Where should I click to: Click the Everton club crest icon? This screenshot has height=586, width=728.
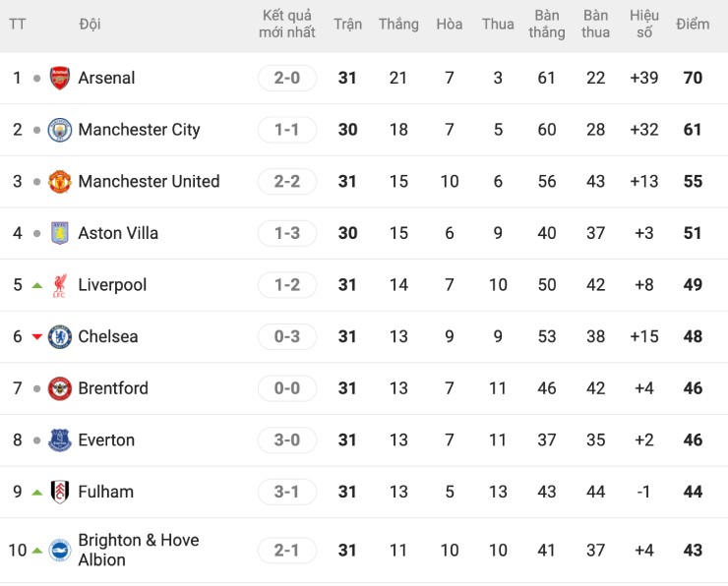coord(60,440)
